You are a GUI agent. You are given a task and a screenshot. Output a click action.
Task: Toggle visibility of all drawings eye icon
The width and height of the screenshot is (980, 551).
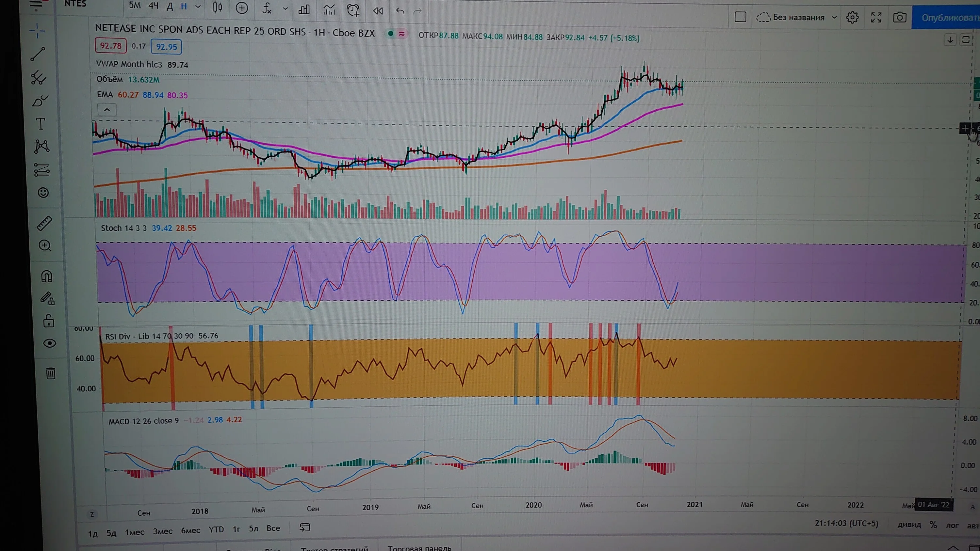click(49, 343)
